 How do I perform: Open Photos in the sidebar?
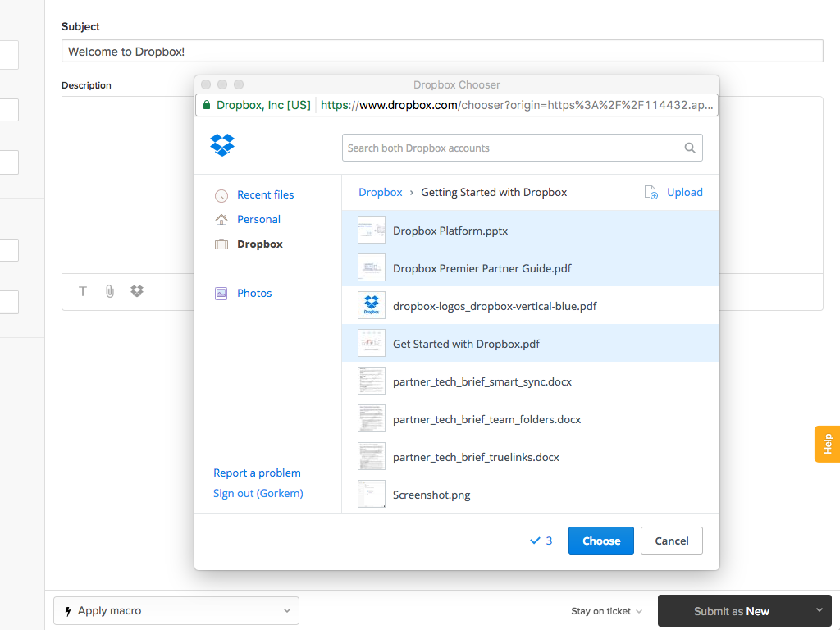click(x=254, y=293)
